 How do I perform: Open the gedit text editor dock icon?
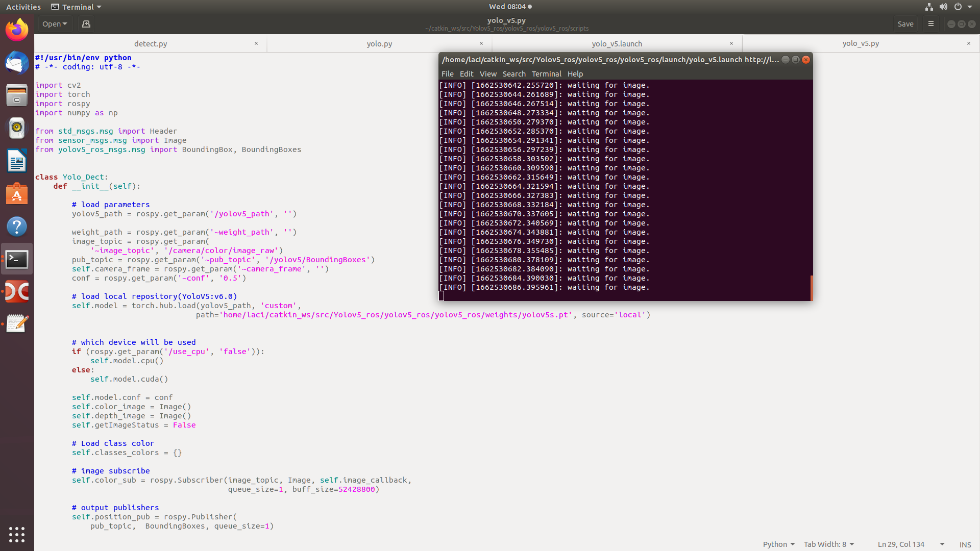click(x=17, y=323)
